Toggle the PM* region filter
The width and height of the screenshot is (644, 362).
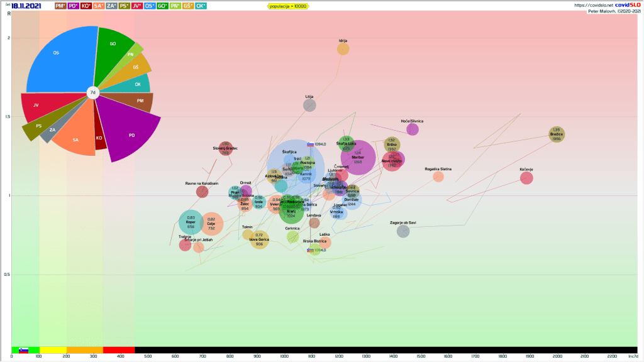(62, 6)
